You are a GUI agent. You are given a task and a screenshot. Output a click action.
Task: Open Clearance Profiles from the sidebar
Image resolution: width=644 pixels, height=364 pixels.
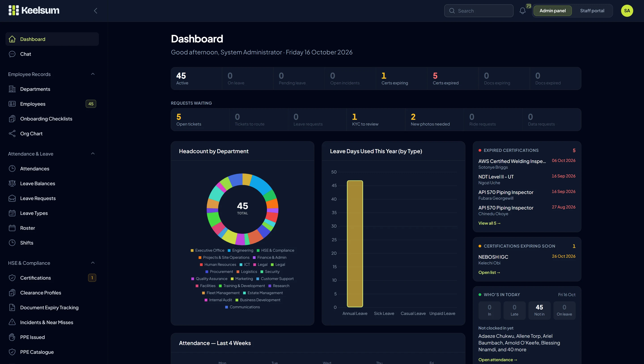[x=52, y=292]
